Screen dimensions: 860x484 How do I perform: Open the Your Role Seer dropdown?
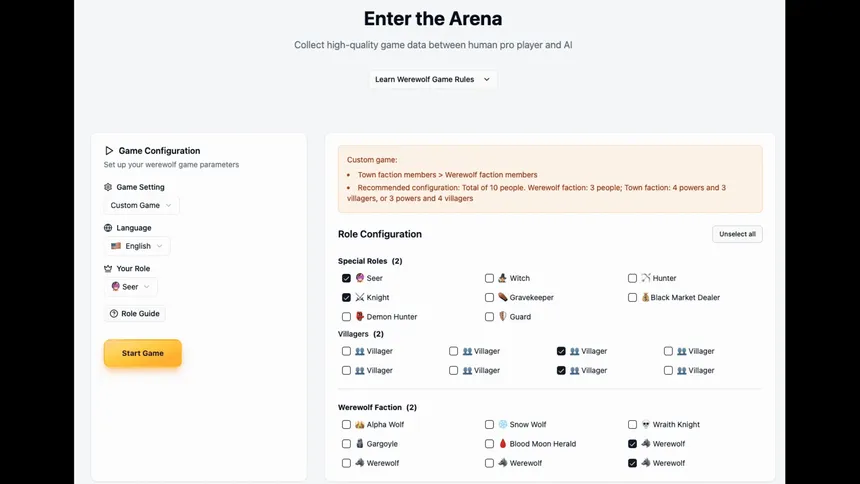point(131,287)
